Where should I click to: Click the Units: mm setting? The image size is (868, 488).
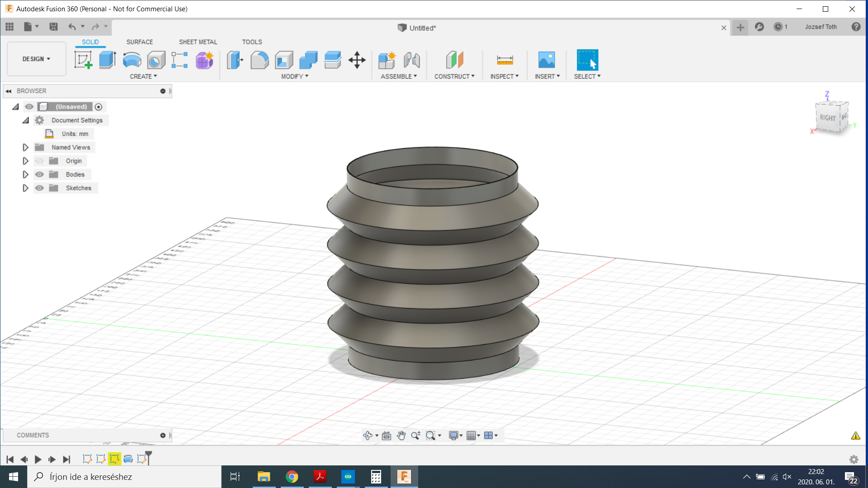click(x=75, y=134)
